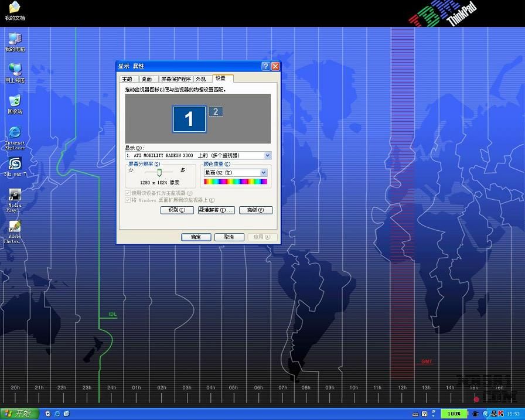The image size is (525, 420).
Task: Expand the 显示 monitor dropdown list
Action: click(x=267, y=155)
